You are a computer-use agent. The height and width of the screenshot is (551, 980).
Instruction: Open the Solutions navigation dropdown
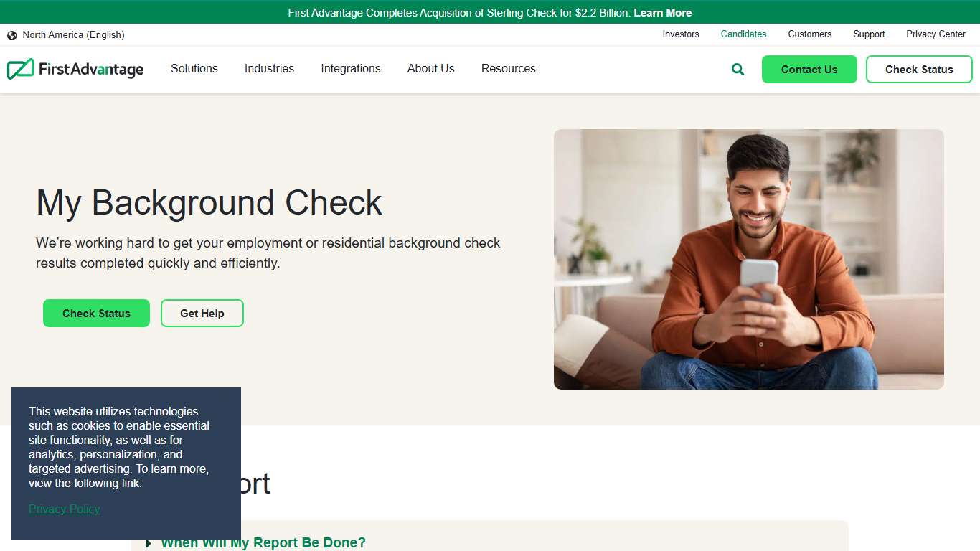[194, 69]
